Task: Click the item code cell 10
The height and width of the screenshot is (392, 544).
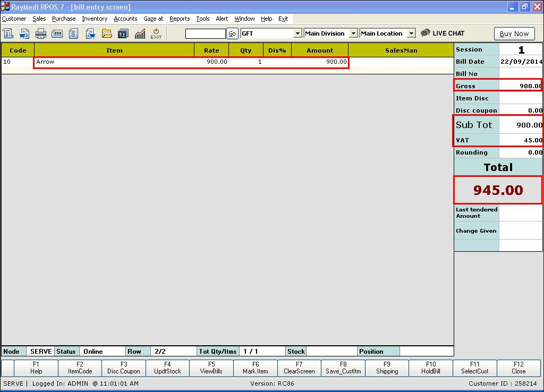Action: pos(18,62)
